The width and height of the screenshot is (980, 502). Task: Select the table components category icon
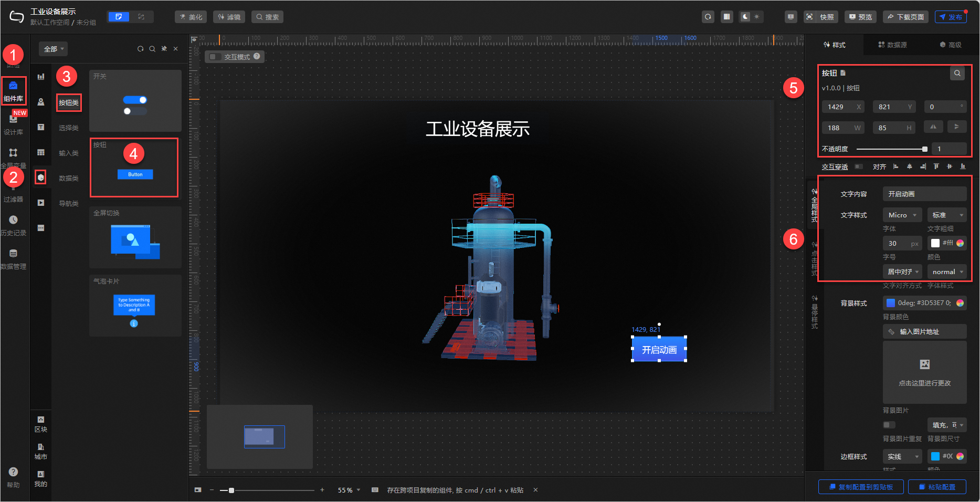pyautogui.click(x=41, y=152)
